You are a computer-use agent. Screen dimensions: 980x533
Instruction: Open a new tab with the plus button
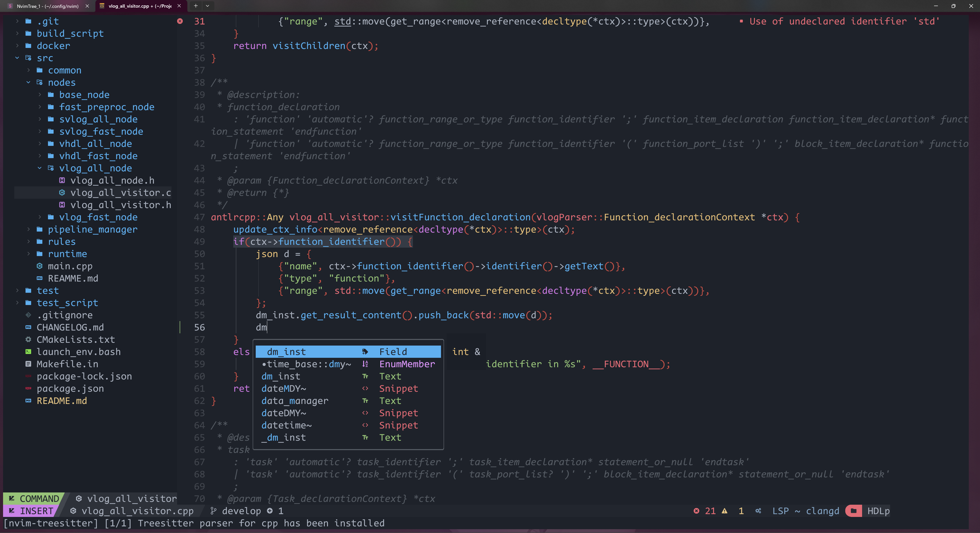tap(195, 6)
